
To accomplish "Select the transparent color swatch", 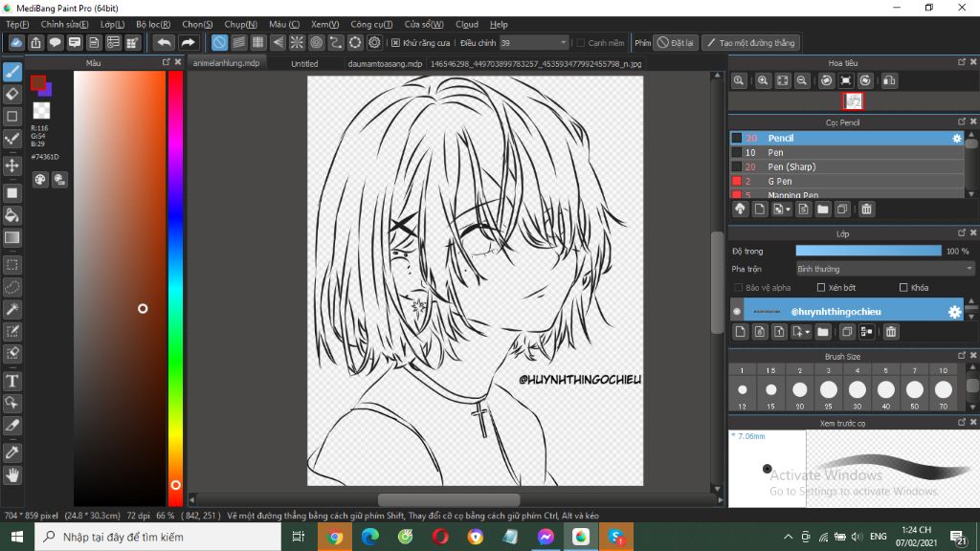I will pyautogui.click(x=41, y=111).
